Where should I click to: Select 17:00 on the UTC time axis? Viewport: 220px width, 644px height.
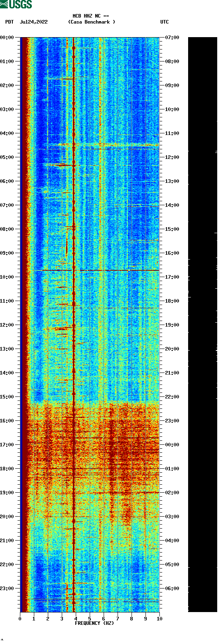click(x=172, y=277)
